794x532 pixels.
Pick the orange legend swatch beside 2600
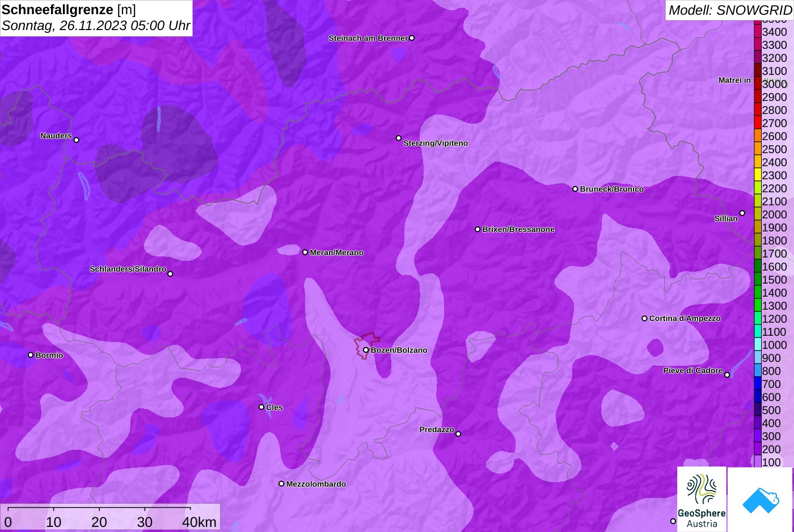[x=757, y=136]
